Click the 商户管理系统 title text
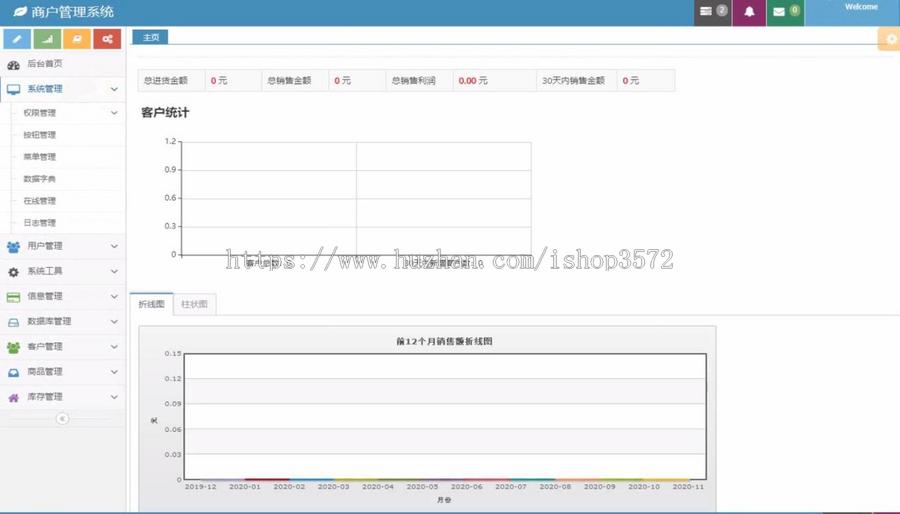The height and width of the screenshot is (514, 900). pos(72,11)
